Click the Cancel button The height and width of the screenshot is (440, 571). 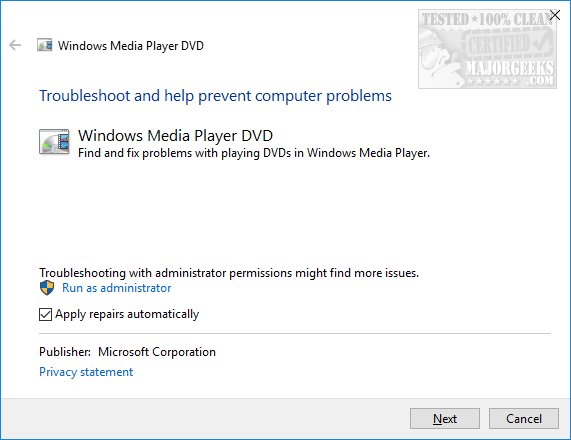coord(524,419)
